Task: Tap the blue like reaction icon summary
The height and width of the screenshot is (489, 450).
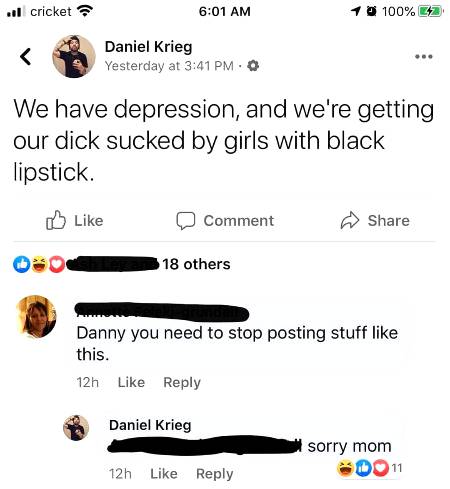Action: pos(22,264)
